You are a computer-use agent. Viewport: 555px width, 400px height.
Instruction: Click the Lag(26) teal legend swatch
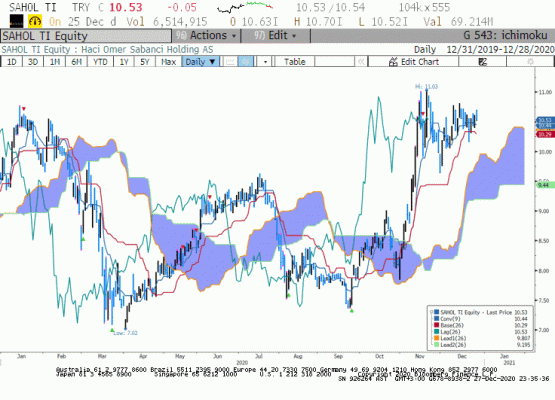pyautogui.click(x=436, y=331)
